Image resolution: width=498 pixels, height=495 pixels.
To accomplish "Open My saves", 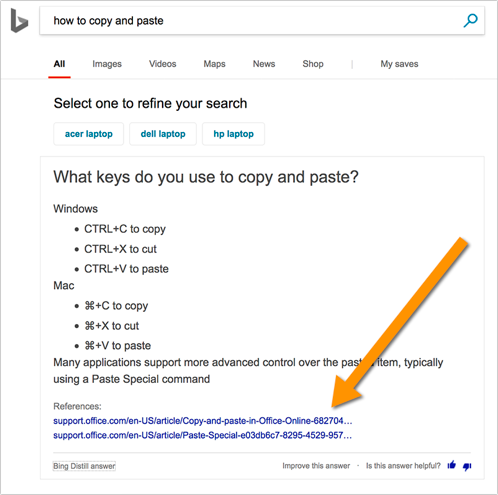I will coord(399,64).
